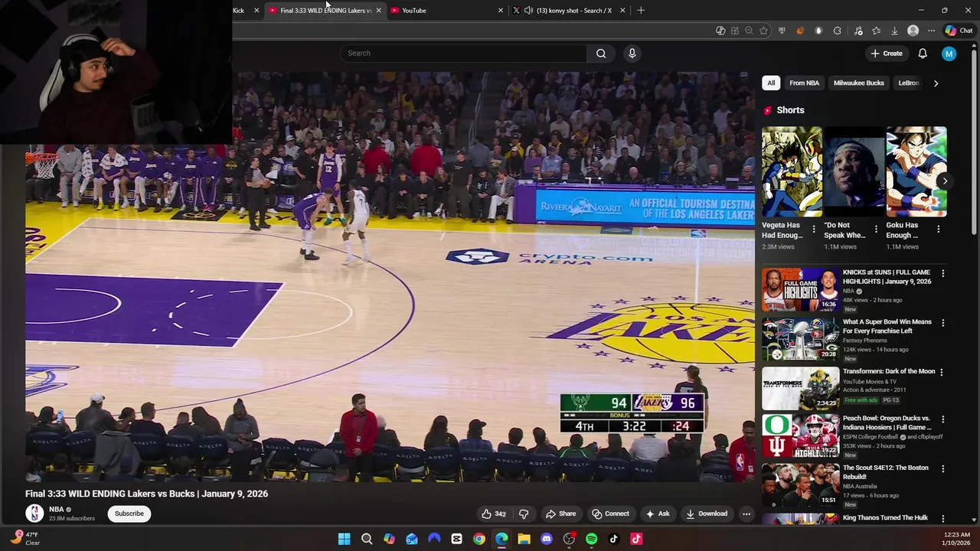The image size is (980, 551).
Task: Click the YouTube search magnifier button
Action: click(x=601, y=53)
